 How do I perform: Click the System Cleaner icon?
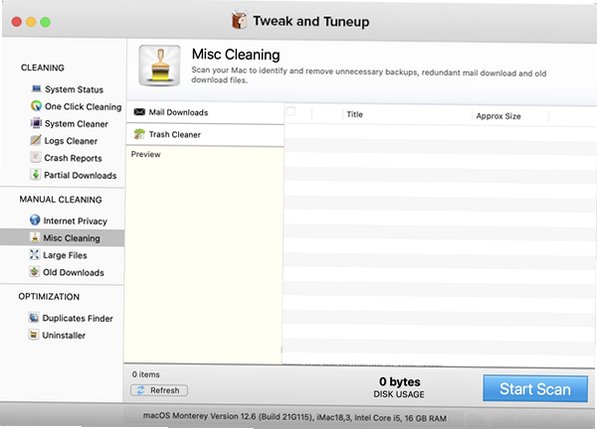pos(36,123)
